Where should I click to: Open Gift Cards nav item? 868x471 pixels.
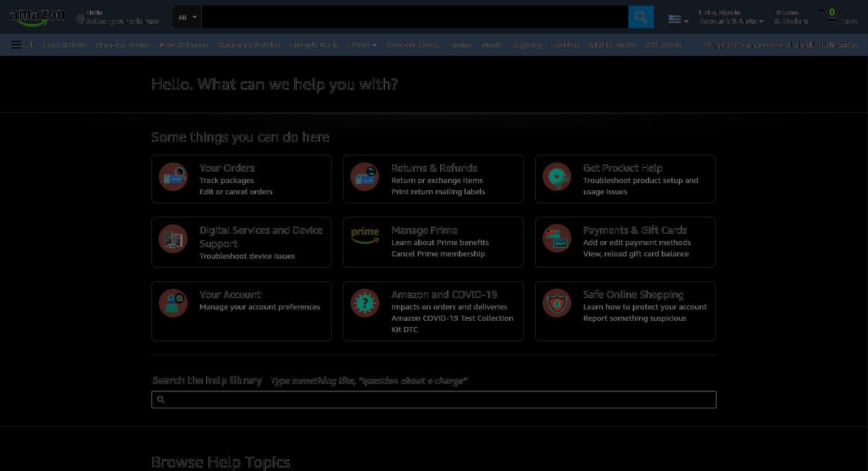[x=663, y=45]
